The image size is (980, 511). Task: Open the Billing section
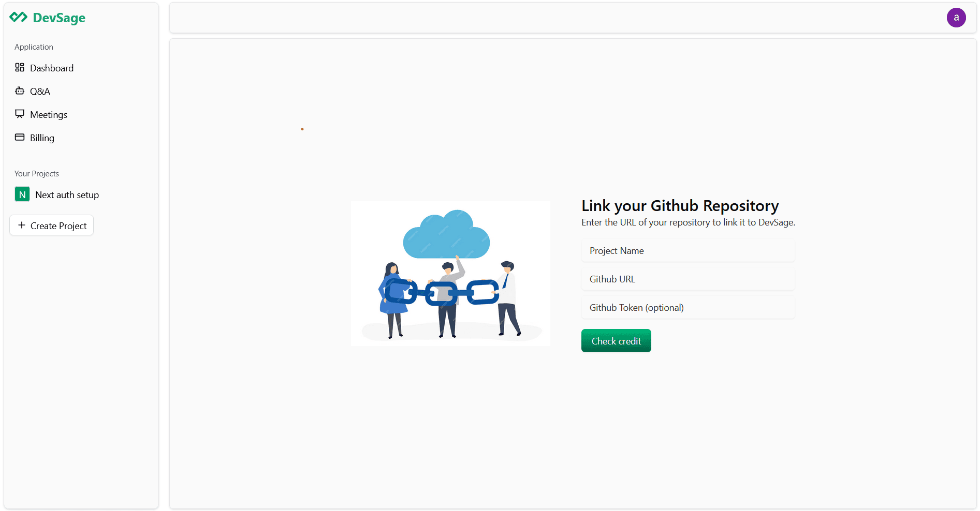pos(42,138)
